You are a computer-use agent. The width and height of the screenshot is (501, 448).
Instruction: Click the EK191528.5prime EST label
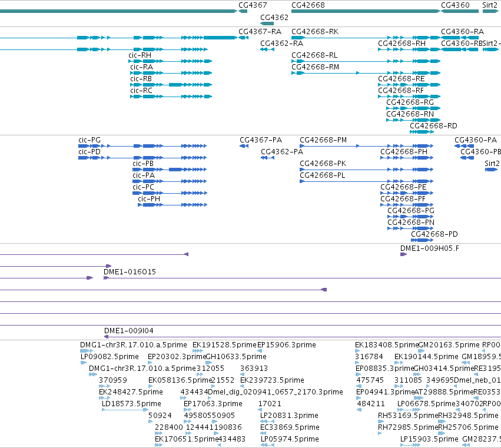pyautogui.click(x=224, y=345)
